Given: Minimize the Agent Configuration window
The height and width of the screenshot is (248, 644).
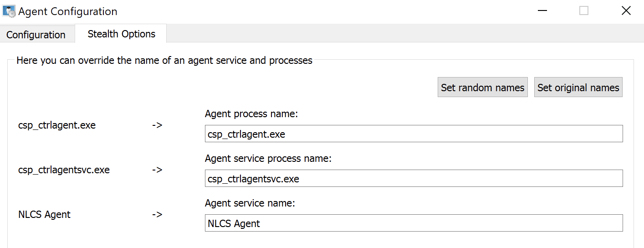Looking at the screenshot, I should coord(541,11).
